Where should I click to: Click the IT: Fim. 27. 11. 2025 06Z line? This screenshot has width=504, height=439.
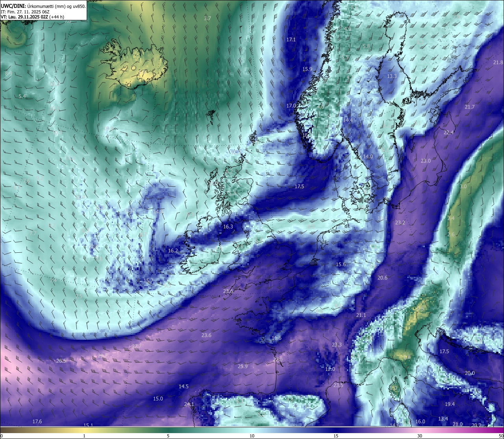[x=25, y=11]
